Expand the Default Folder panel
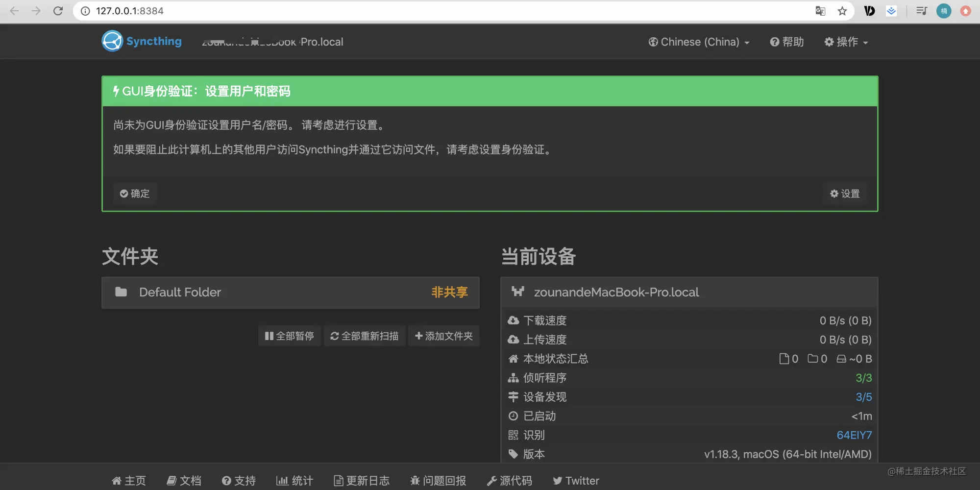Screen dimensions: 980x490 click(x=290, y=293)
